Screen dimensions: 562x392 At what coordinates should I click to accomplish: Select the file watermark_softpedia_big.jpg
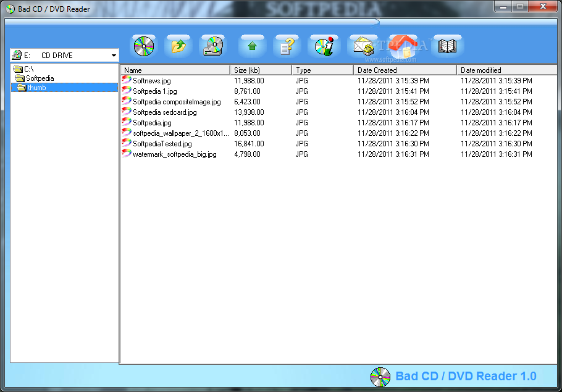pyautogui.click(x=175, y=154)
